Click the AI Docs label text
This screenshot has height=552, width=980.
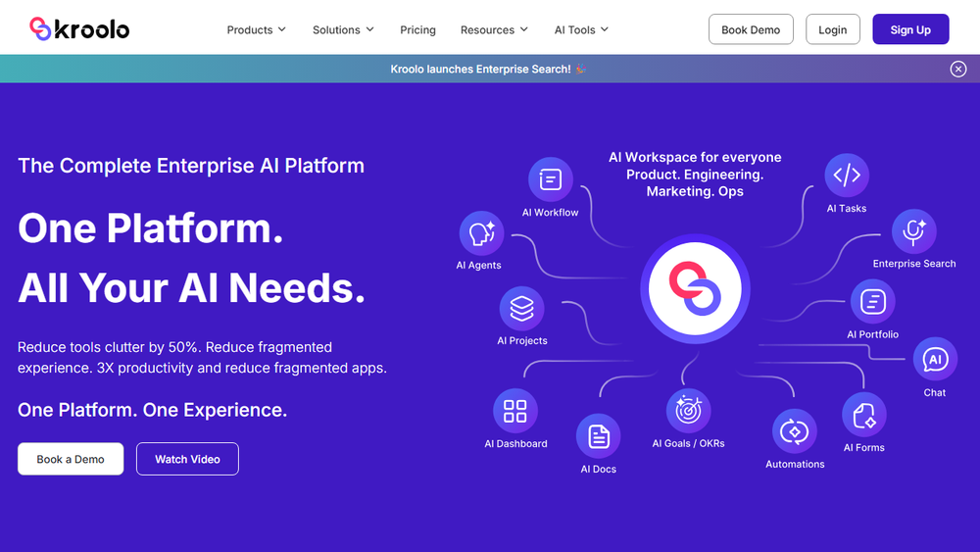(x=598, y=469)
